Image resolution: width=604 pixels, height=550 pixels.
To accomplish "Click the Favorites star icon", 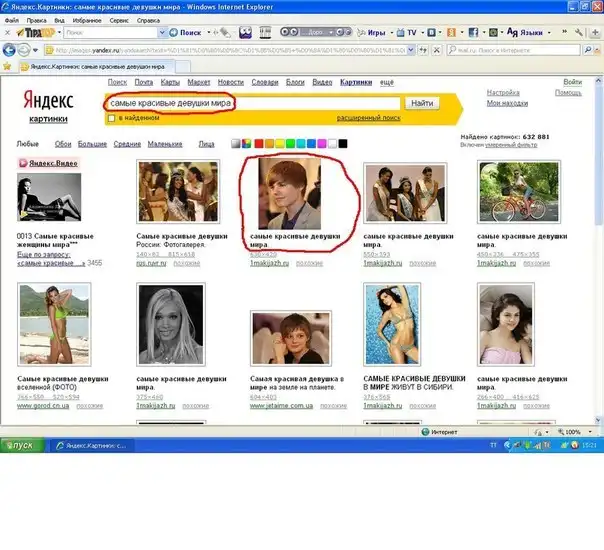I will point(9,66).
